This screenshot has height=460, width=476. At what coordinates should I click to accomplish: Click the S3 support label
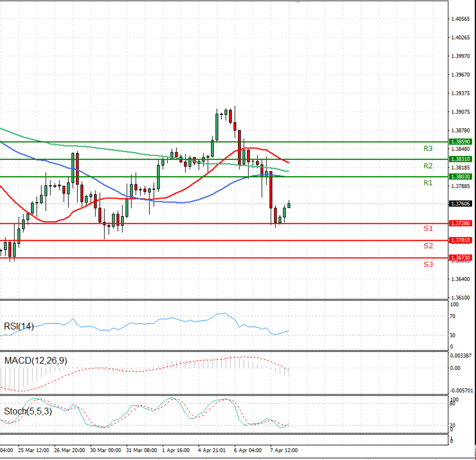[428, 264]
